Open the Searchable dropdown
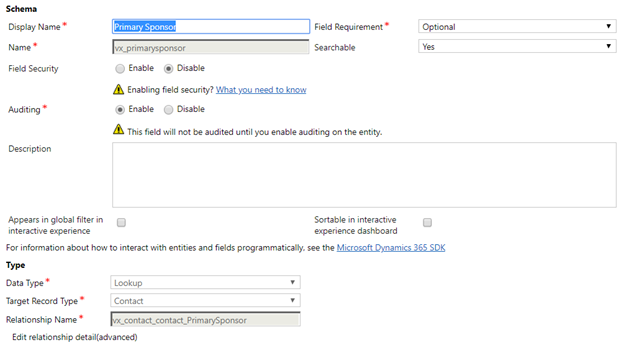This screenshot has width=624, height=363. tap(517, 47)
